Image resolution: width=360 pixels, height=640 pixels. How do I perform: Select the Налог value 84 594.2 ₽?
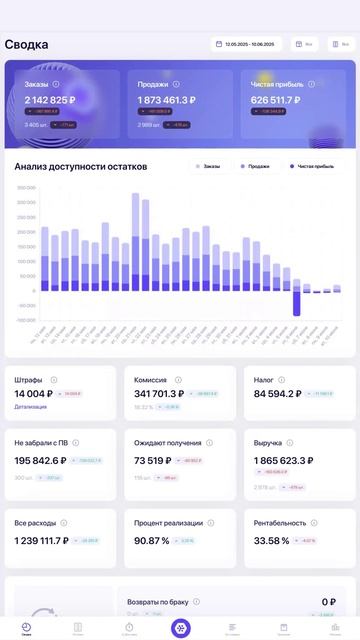coord(278,394)
